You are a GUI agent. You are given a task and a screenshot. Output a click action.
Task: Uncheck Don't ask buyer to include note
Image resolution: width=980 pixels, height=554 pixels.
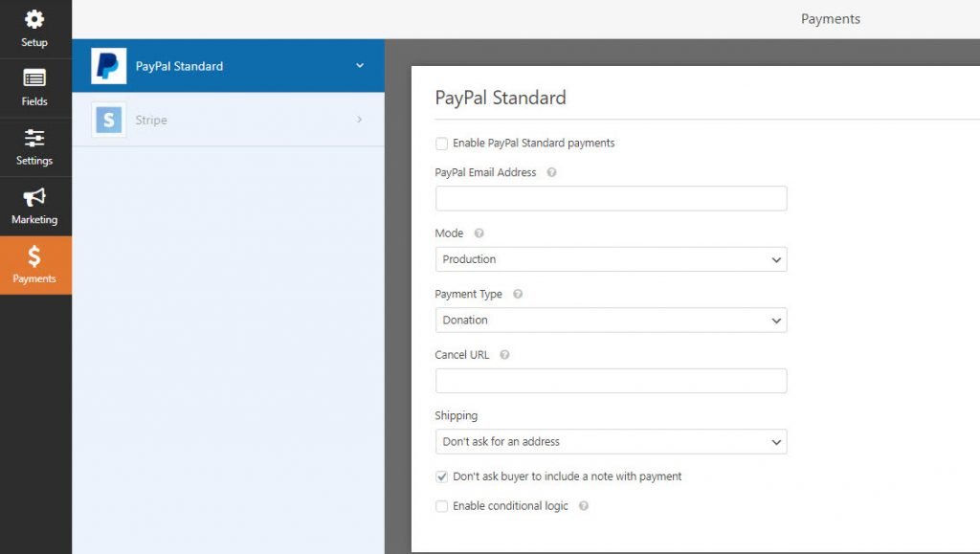pyautogui.click(x=441, y=476)
